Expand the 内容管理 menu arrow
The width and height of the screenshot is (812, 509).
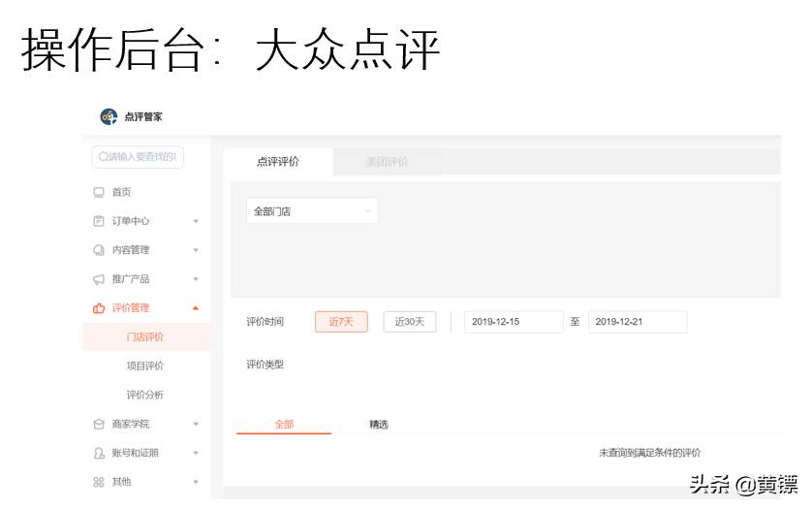196,250
